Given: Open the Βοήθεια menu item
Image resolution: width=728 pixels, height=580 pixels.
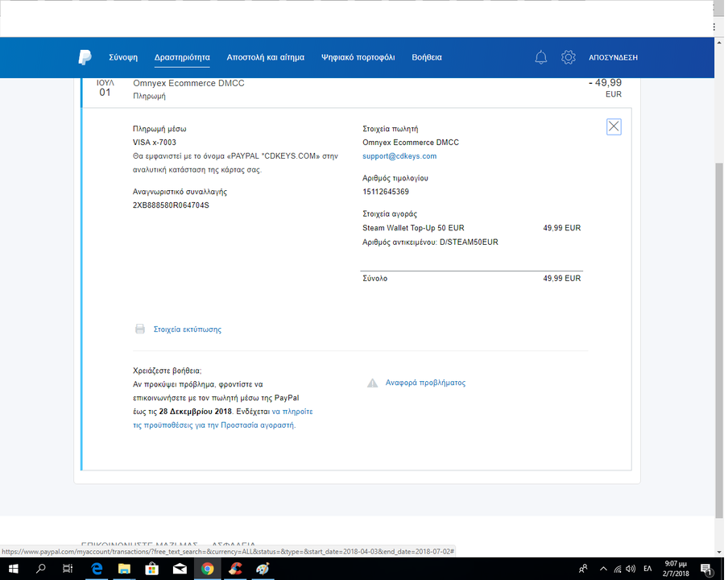Looking at the screenshot, I should [x=427, y=57].
